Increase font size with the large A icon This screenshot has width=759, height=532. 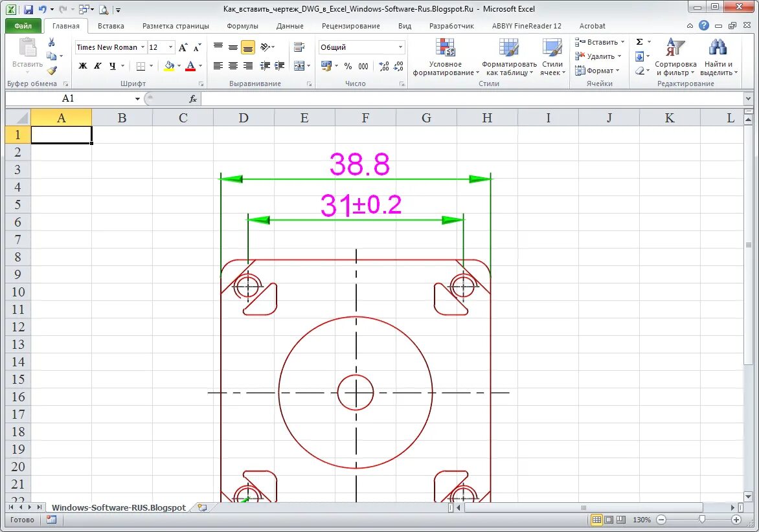(183, 47)
